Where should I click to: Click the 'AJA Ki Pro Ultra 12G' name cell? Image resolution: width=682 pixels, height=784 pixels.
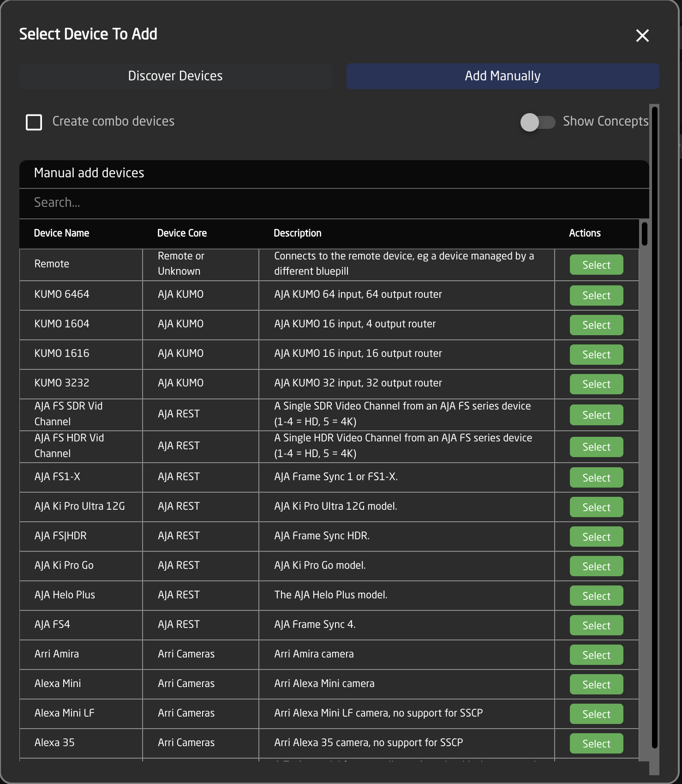(x=81, y=507)
